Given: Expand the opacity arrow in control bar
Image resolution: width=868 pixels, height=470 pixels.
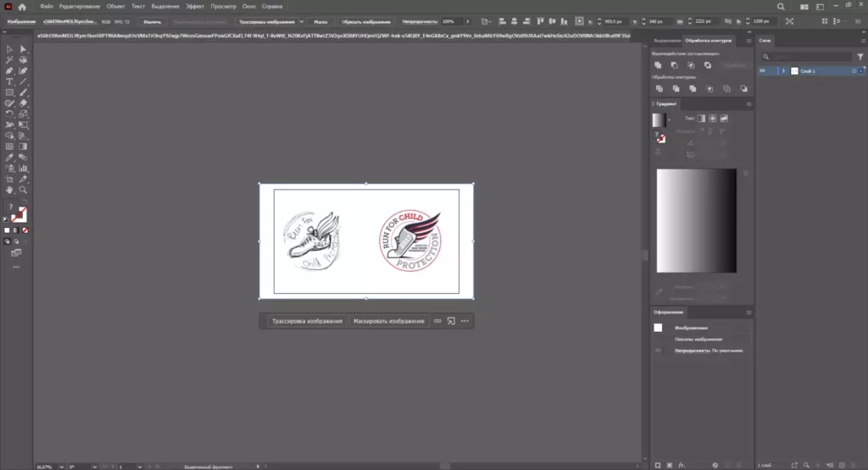Looking at the screenshot, I should (x=468, y=21).
